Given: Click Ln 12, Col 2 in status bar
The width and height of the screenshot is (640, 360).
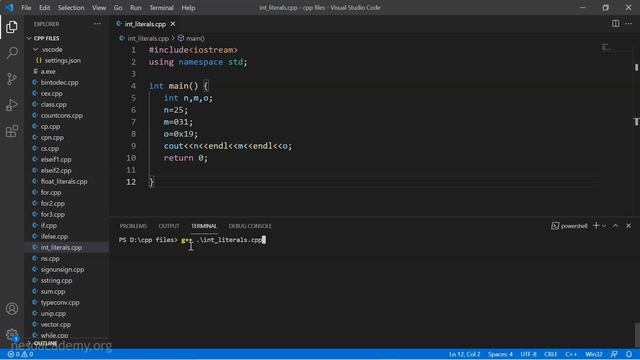Looking at the screenshot, I should 464,354.
